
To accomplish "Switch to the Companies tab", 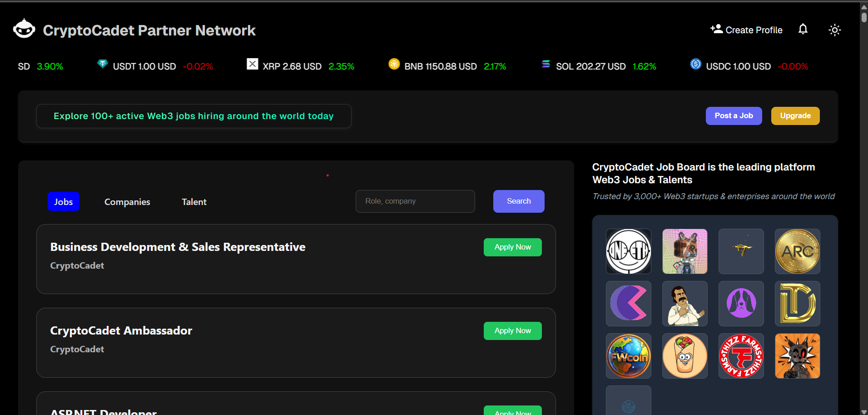I will (x=127, y=202).
